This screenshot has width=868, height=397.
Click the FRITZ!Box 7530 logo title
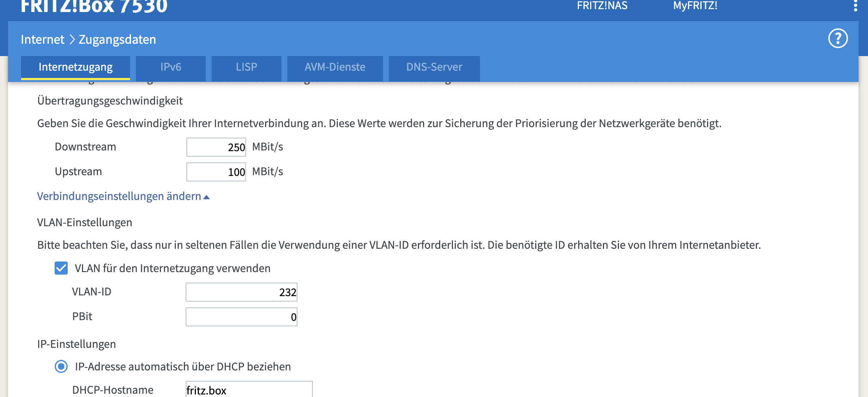tap(94, 7)
